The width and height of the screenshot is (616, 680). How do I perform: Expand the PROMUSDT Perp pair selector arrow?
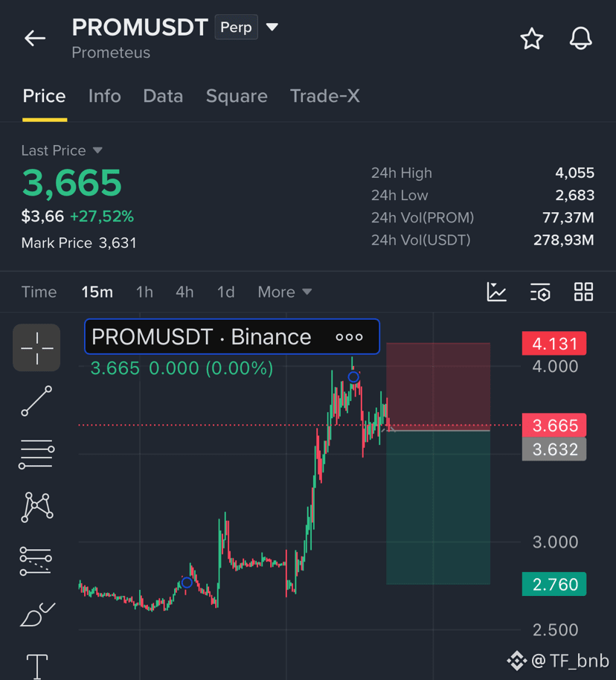(272, 28)
